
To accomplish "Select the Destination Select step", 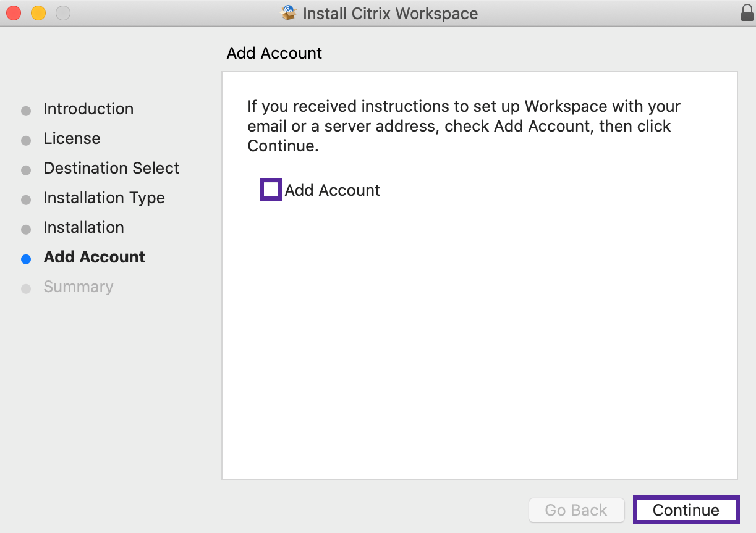I will pyautogui.click(x=111, y=168).
